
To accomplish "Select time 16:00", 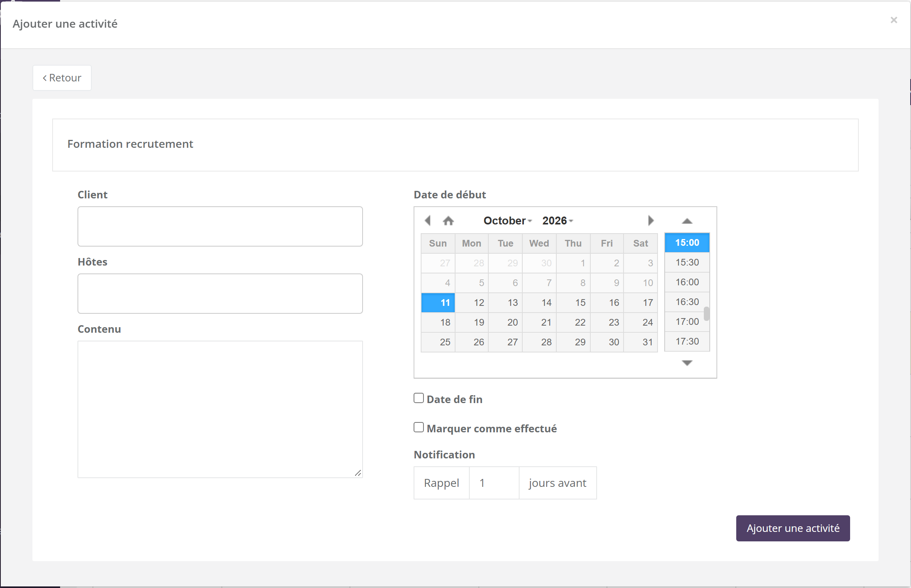I will pos(687,282).
